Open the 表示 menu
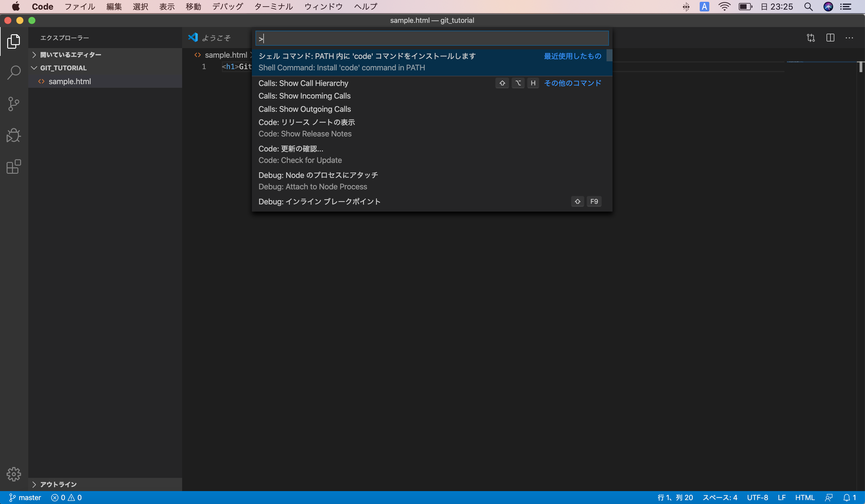Image resolution: width=865 pixels, height=504 pixels. click(x=167, y=7)
